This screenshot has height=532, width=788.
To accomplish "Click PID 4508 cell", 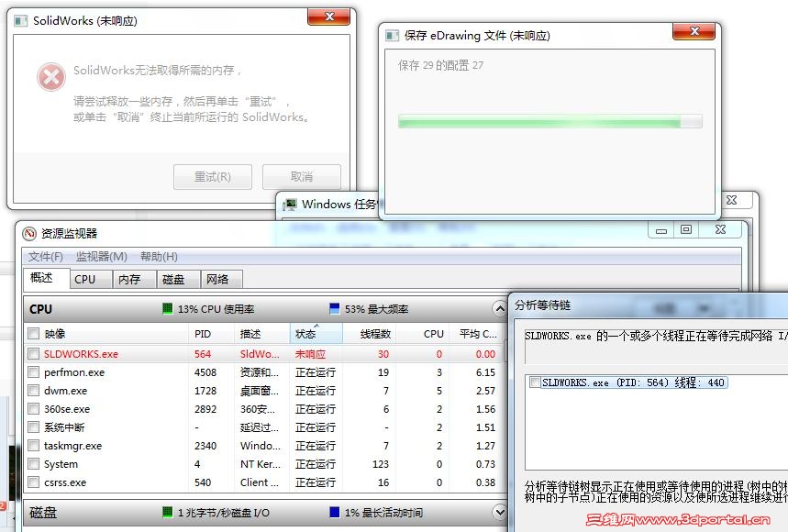I will pos(205,372).
